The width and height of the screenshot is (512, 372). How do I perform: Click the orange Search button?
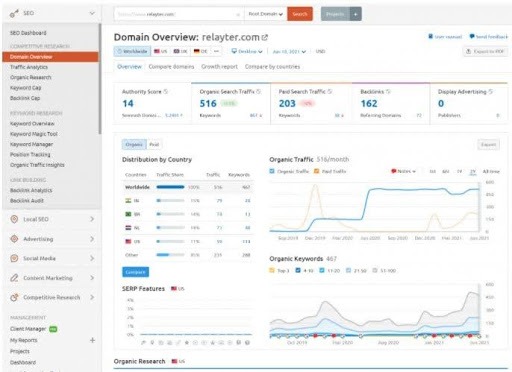click(x=300, y=14)
